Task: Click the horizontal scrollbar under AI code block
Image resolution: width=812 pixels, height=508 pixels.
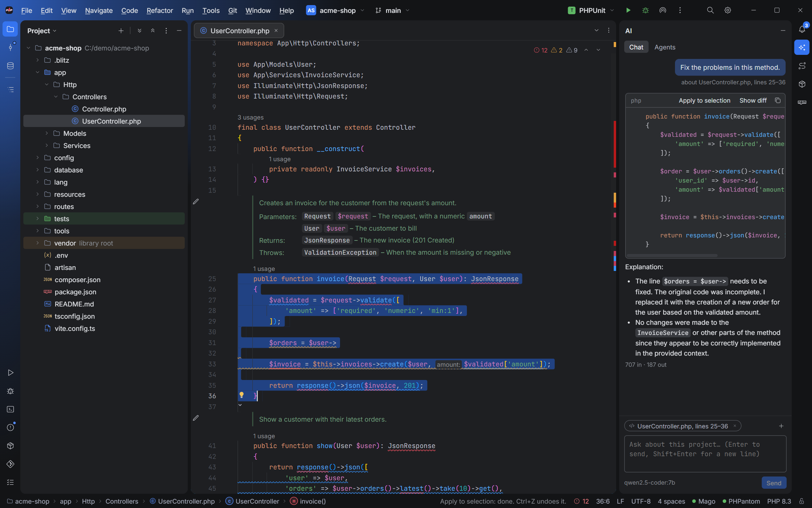Action: pos(672,255)
